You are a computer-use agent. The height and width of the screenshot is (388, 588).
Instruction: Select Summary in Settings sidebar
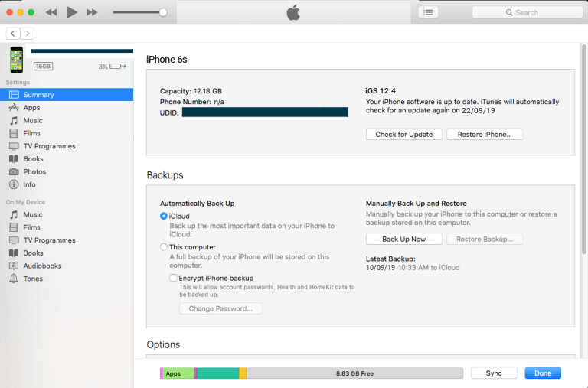(67, 94)
